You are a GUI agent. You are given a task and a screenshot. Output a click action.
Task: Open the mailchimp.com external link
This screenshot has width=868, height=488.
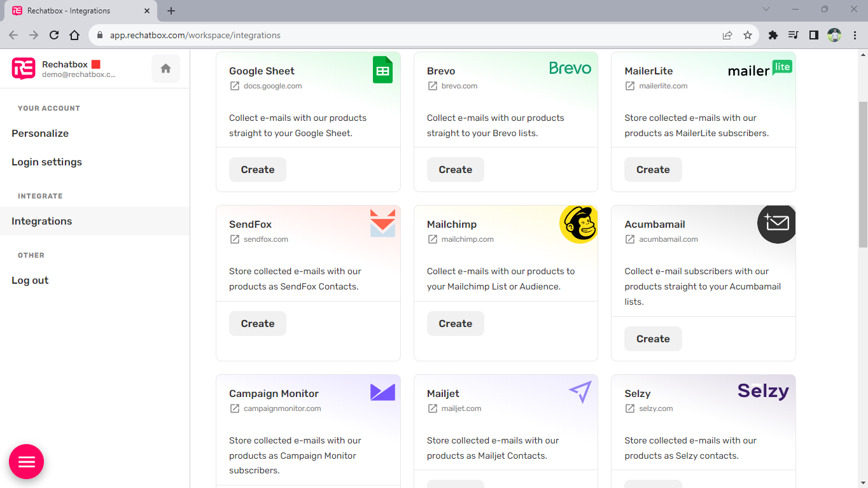[x=467, y=239]
